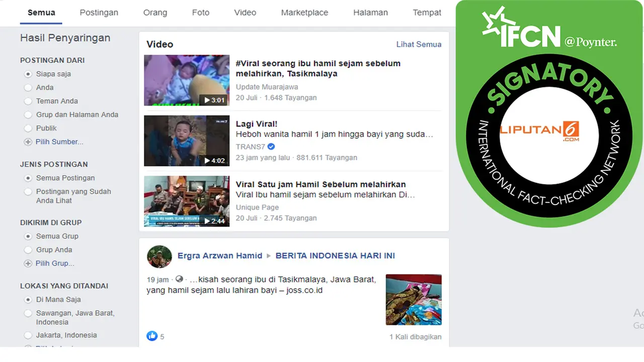The height and width of the screenshot is (362, 644).
Task: Open the Halaman tab
Action: (x=370, y=13)
